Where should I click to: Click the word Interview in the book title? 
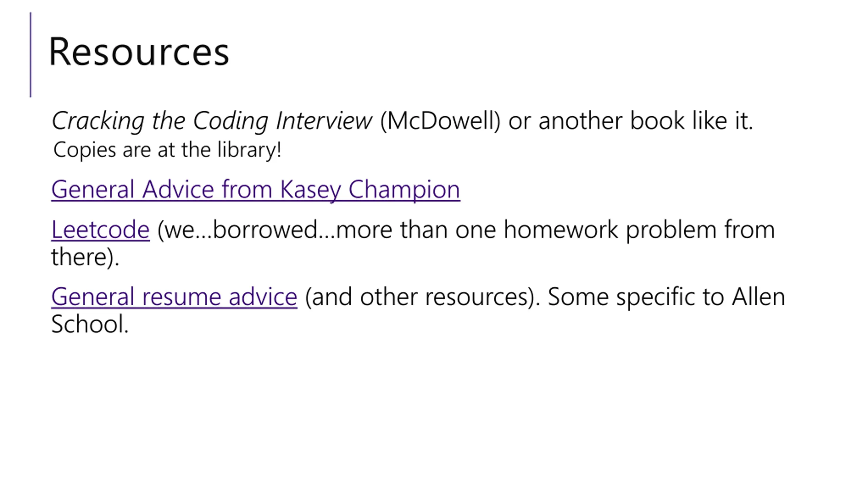[x=324, y=120]
